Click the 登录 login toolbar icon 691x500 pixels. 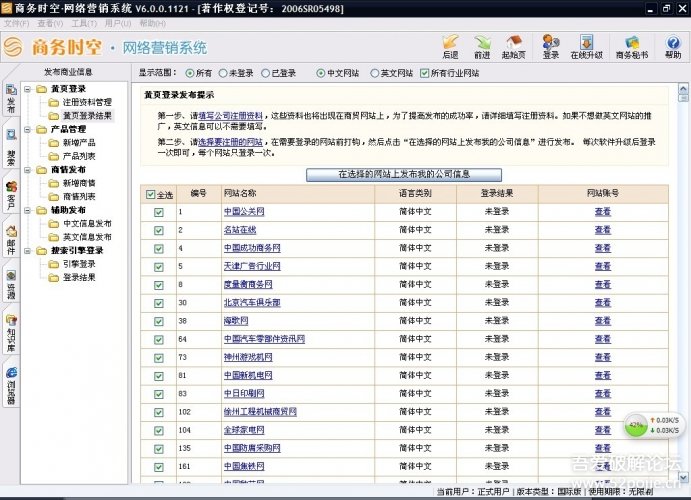click(x=551, y=46)
